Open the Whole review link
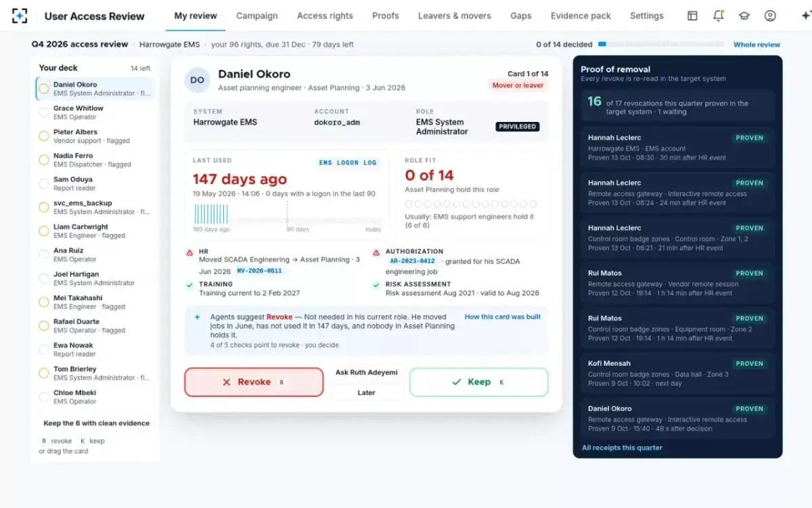812x508 pixels. 757,45
